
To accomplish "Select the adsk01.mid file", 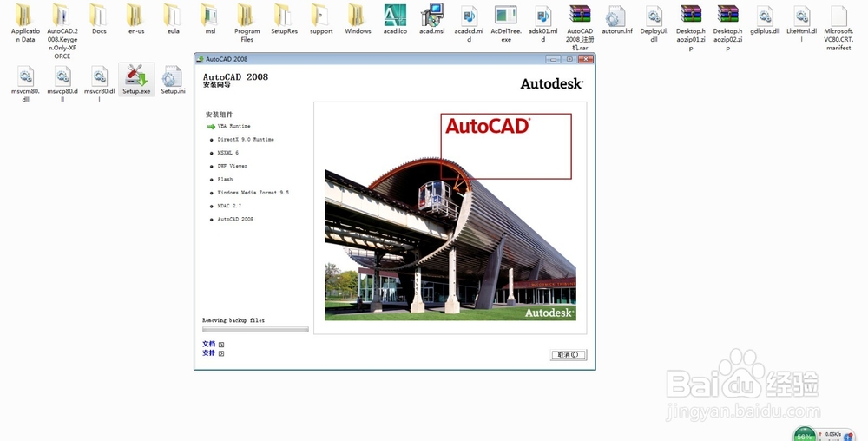I will coord(543,23).
